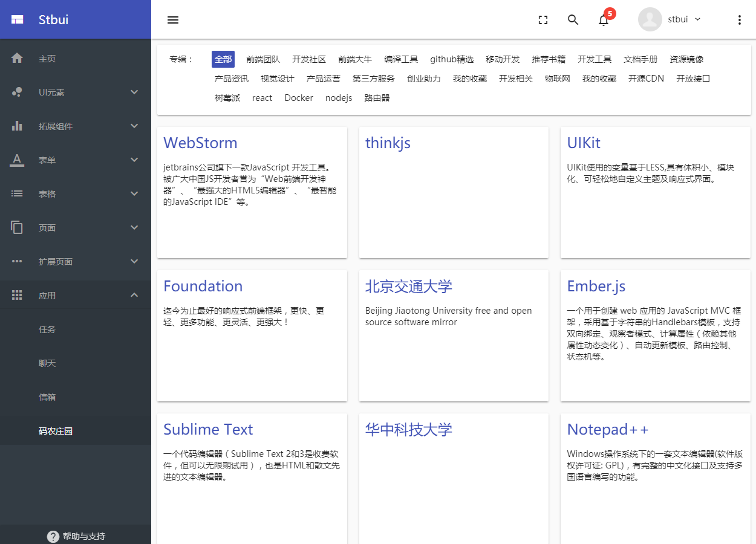The height and width of the screenshot is (544, 756).
Task: Filter by 资源镜像 category
Action: pyautogui.click(x=686, y=59)
